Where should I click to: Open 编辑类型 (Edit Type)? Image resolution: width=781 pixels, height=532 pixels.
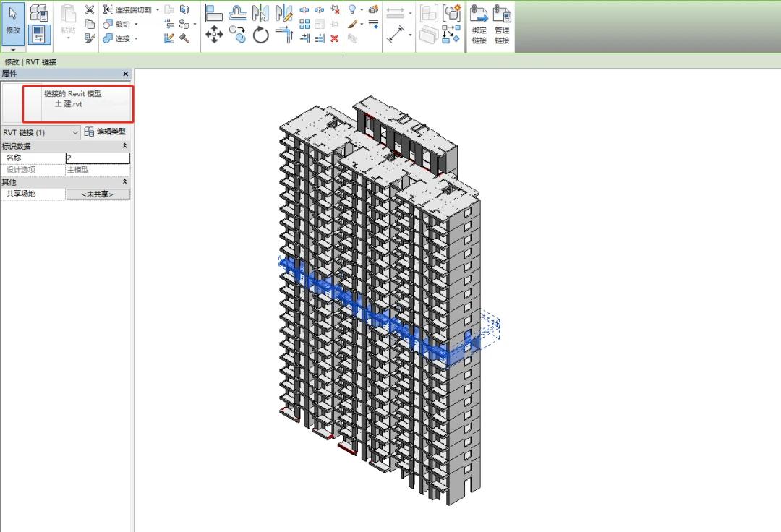click(107, 132)
